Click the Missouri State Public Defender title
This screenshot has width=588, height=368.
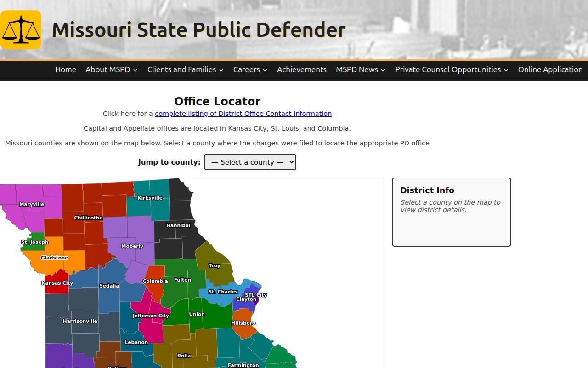pos(198,30)
